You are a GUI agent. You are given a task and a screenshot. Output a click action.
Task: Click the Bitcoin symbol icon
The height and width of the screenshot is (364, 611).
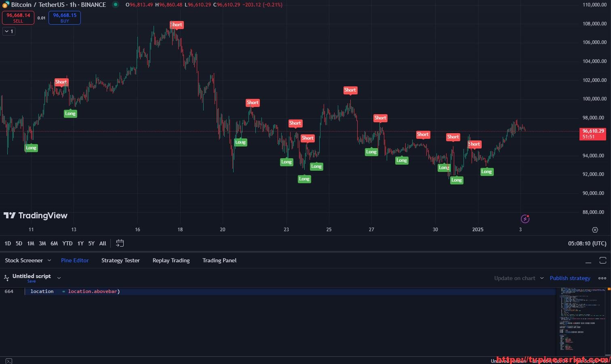tap(6, 4)
